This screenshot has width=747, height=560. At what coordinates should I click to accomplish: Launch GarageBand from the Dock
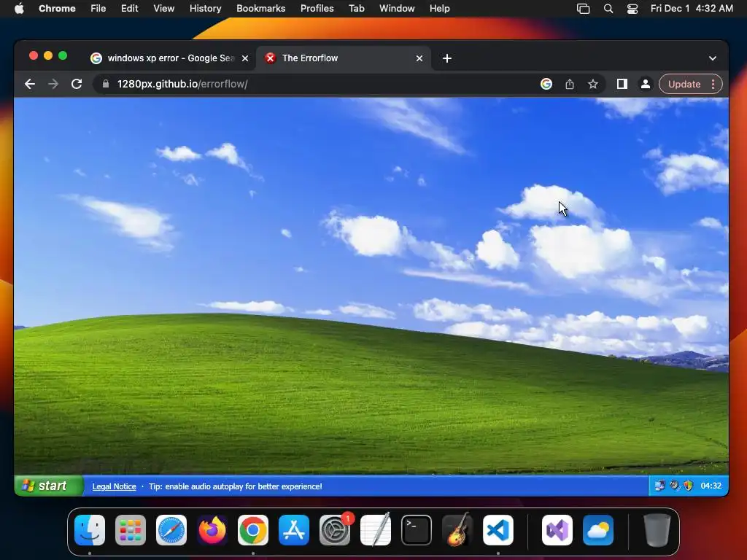457,529
